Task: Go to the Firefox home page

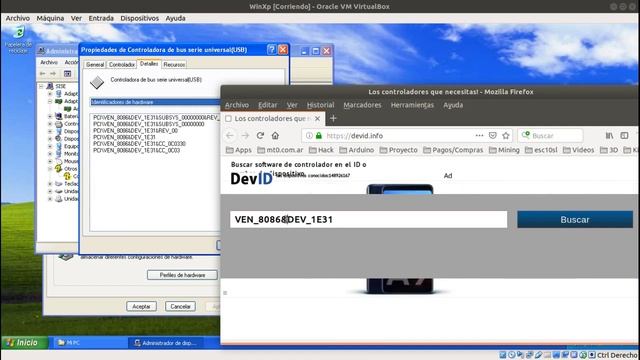Action: click(x=275, y=136)
